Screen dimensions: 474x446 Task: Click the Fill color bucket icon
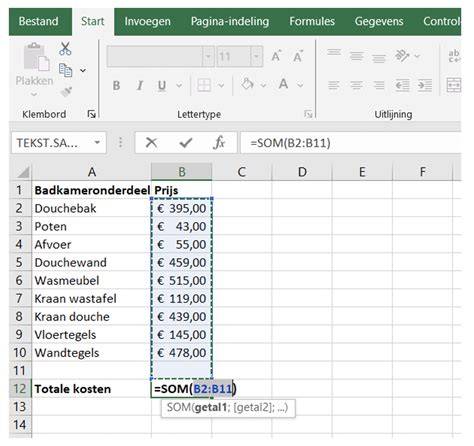pos(248,84)
